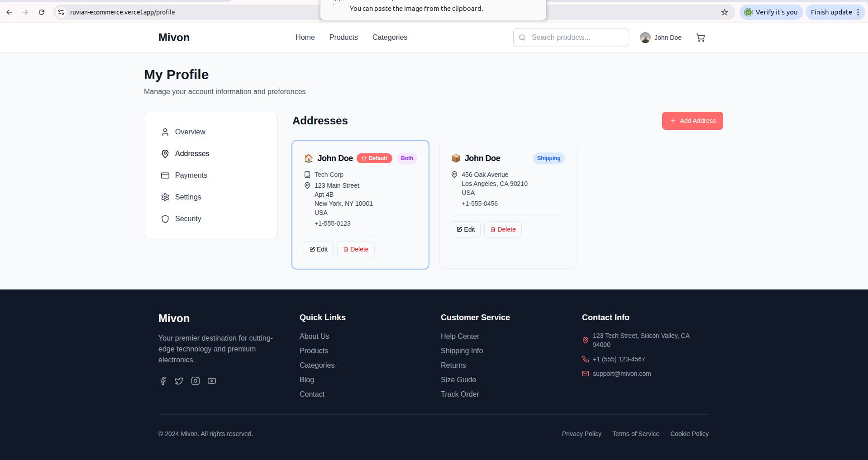
Task: Click the Default badge
Action: click(x=374, y=158)
